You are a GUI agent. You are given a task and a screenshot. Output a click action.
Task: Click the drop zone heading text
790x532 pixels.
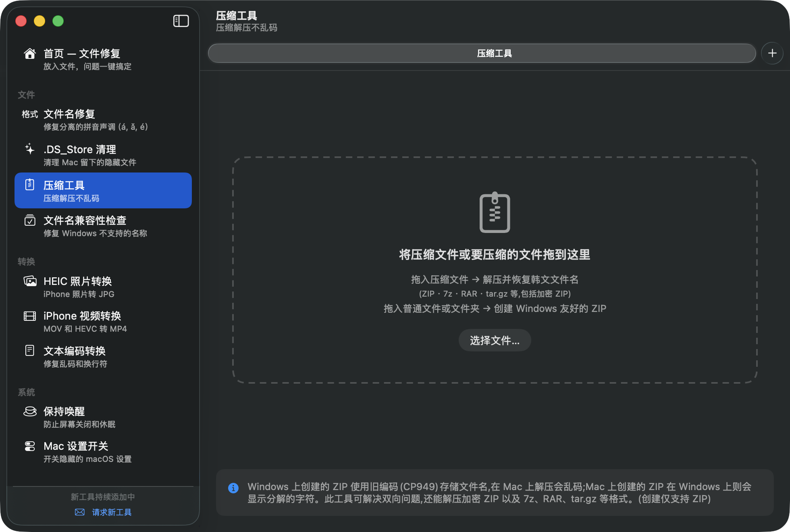pos(495,255)
